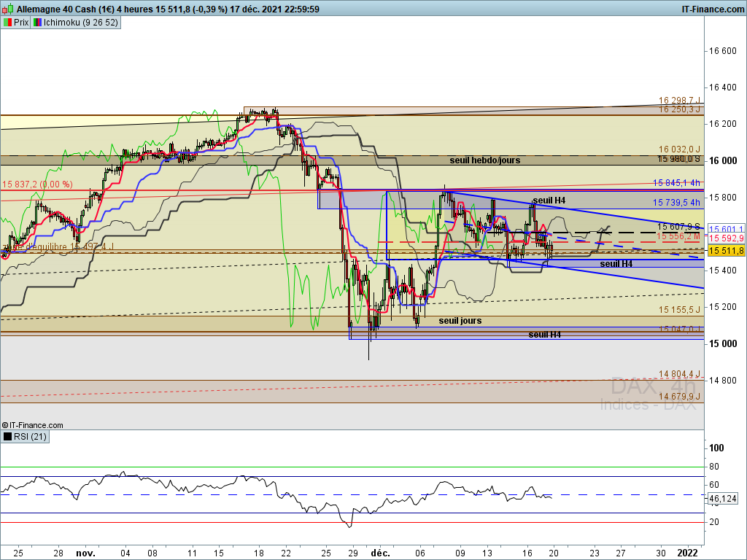
Task: Open the Prix legend settings
Action: click(16, 23)
